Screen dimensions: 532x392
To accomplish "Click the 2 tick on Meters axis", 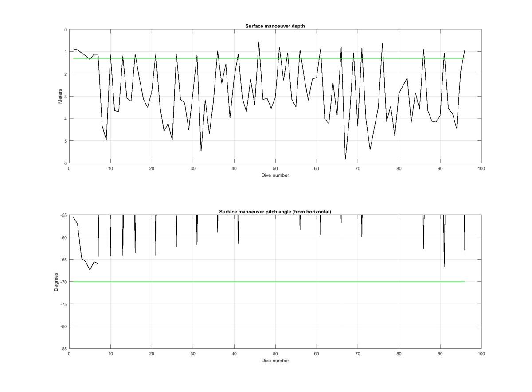I will 66,74.
